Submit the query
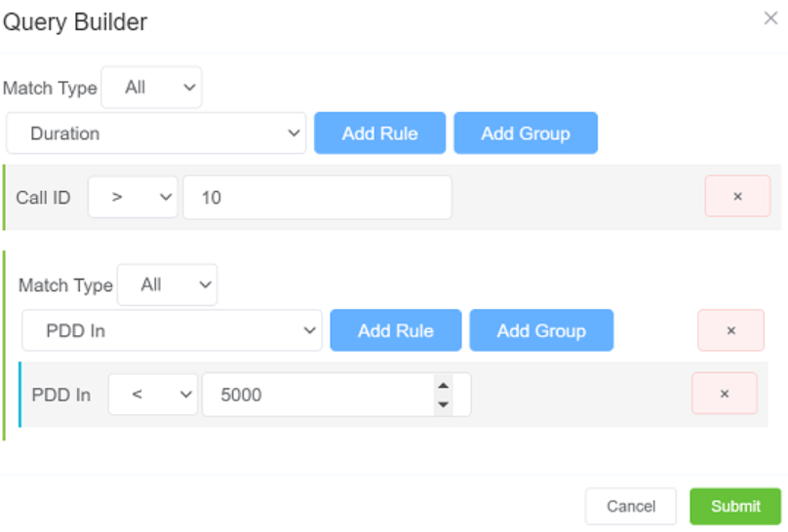This screenshot has width=788, height=532. (735, 507)
